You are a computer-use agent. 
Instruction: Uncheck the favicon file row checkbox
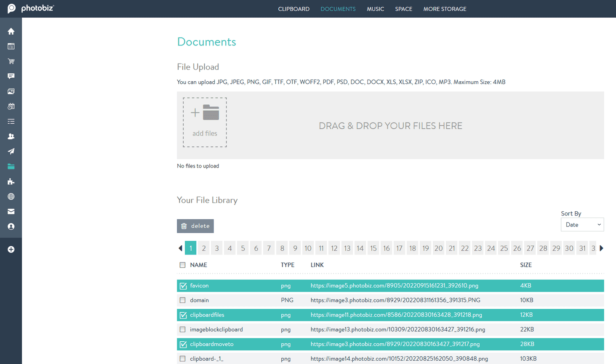[x=183, y=285]
